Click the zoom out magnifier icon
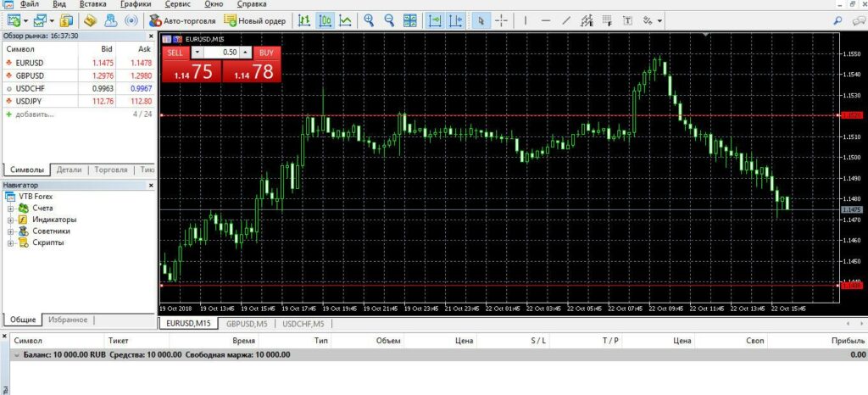 (388, 19)
